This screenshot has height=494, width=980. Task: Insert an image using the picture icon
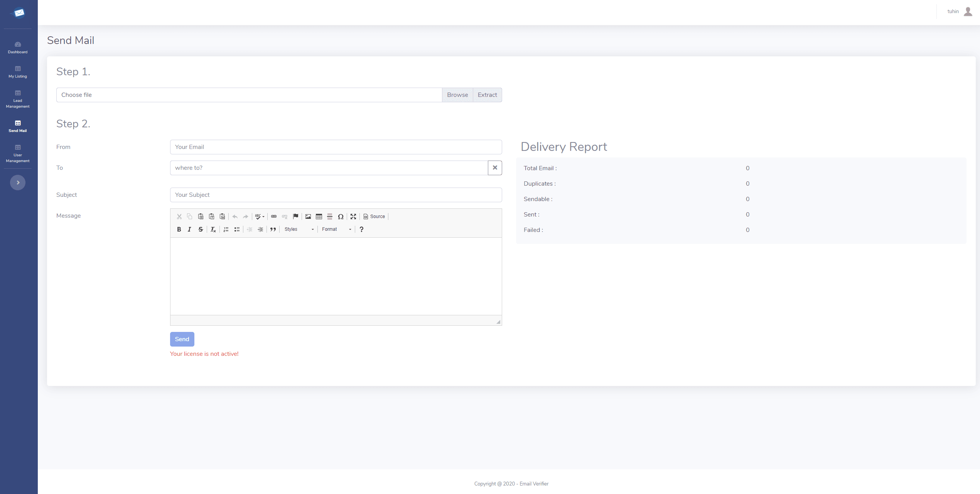pyautogui.click(x=308, y=217)
